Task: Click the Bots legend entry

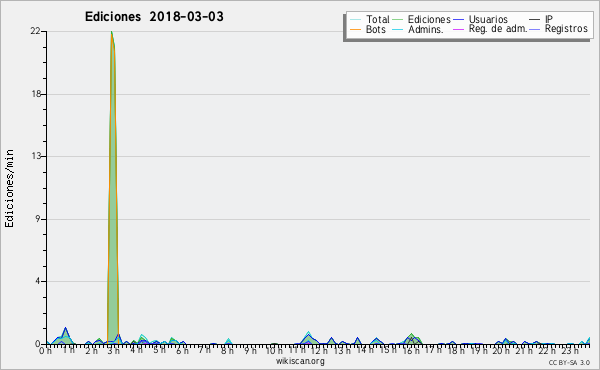Action: pos(368,29)
